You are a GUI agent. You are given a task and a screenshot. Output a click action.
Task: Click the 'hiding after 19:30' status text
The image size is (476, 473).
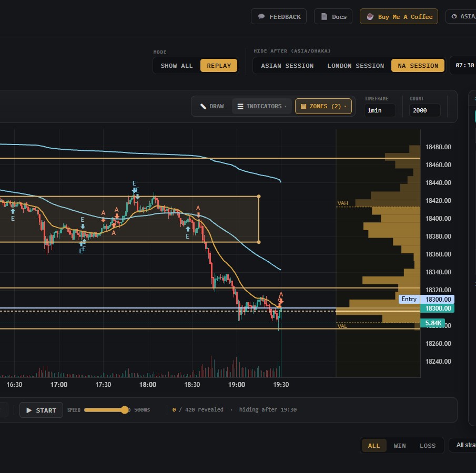tap(268, 409)
